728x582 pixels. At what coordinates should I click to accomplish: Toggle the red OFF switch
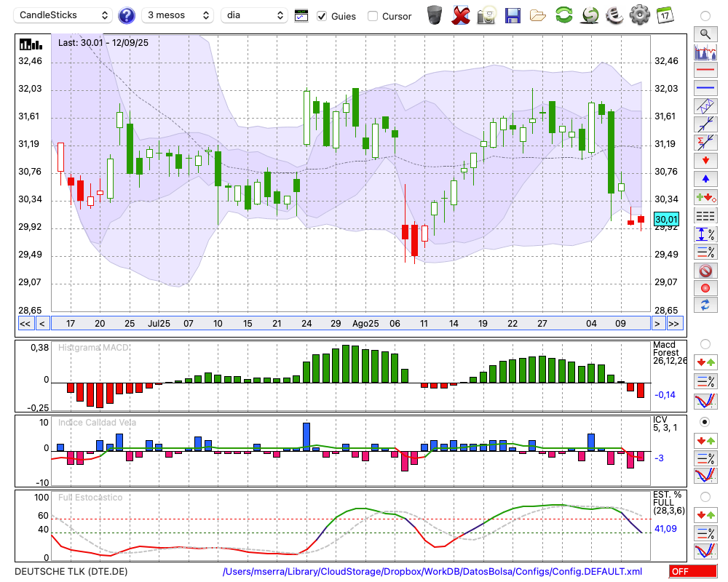pos(693,571)
